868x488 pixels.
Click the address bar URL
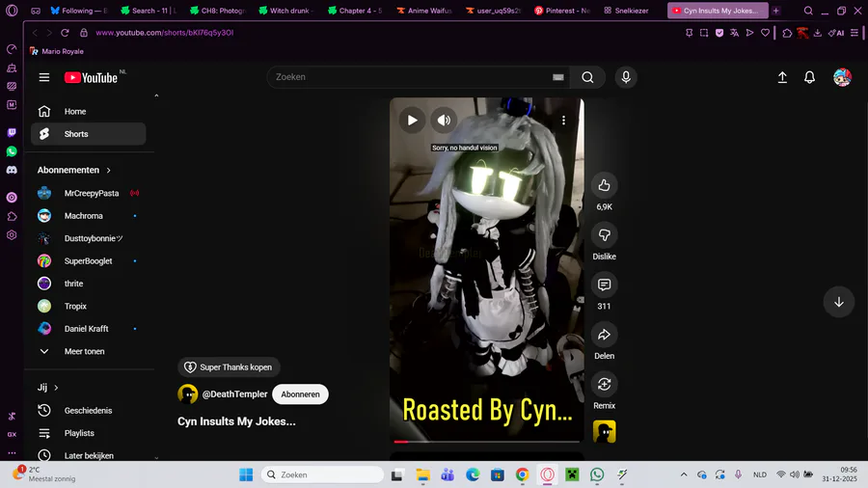coord(164,33)
